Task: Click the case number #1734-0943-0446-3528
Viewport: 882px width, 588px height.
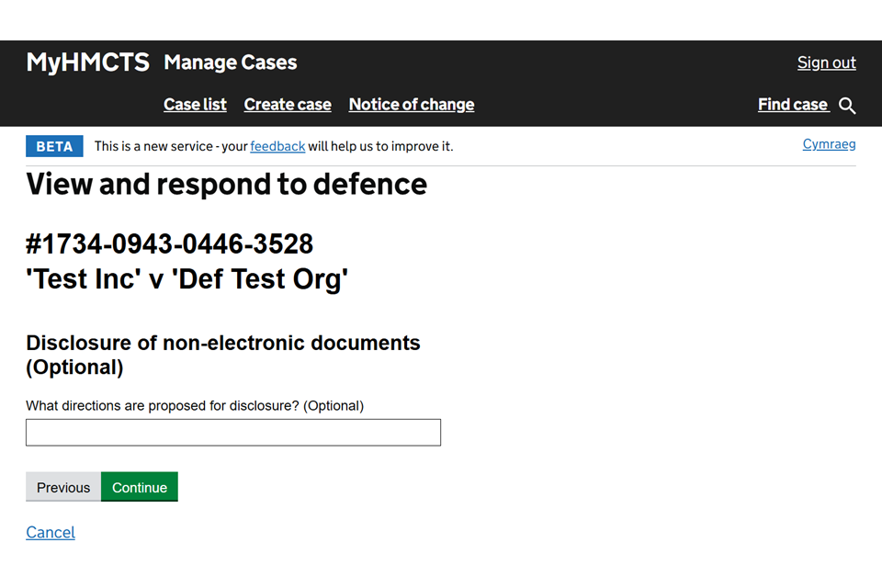Action: [x=170, y=244]
